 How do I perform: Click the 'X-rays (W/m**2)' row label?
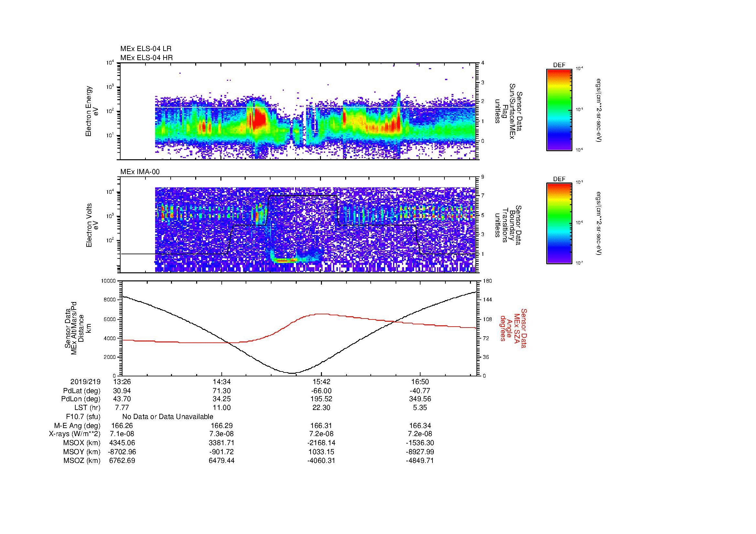tap(75, 434)
